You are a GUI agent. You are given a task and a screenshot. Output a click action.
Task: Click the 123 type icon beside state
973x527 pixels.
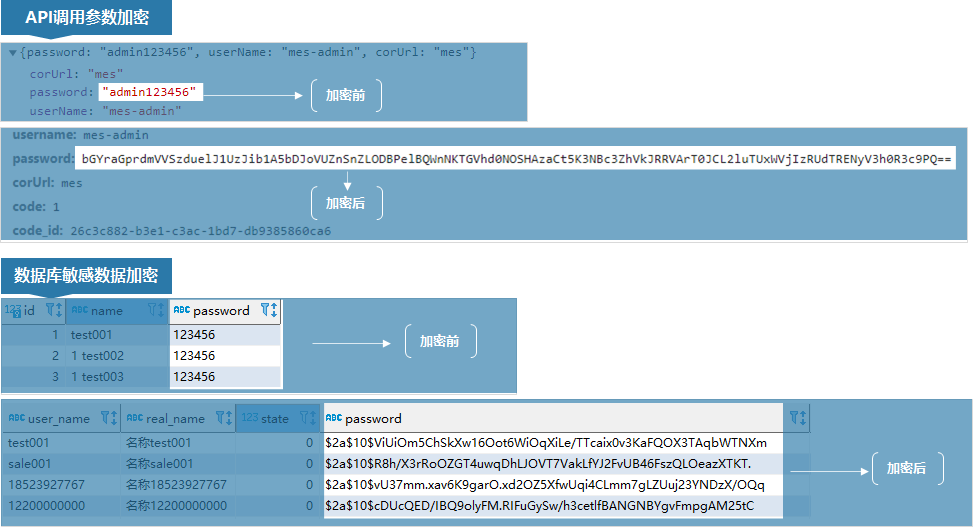tap(249, 419)
